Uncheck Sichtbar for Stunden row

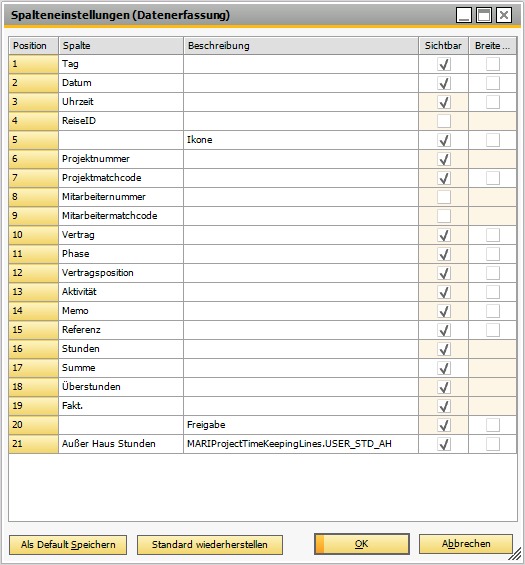(444, 349)
